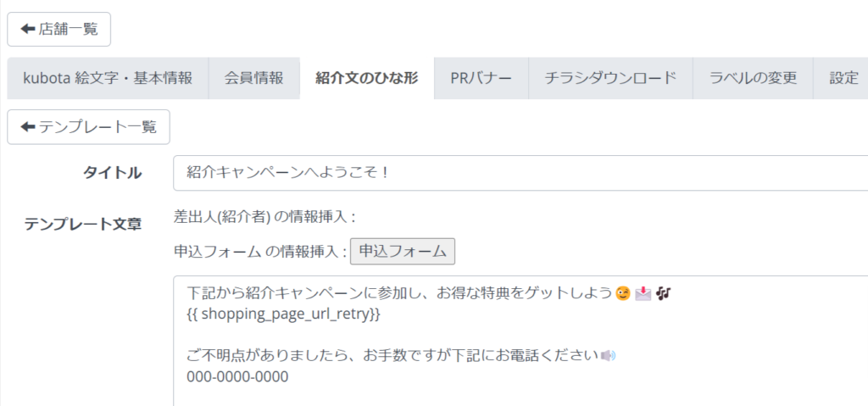Image resolution: width=868 pixels, height=406 pixels.
Task: Click the speaker emoji after お電話ください
Action: [x=609, y=356]
